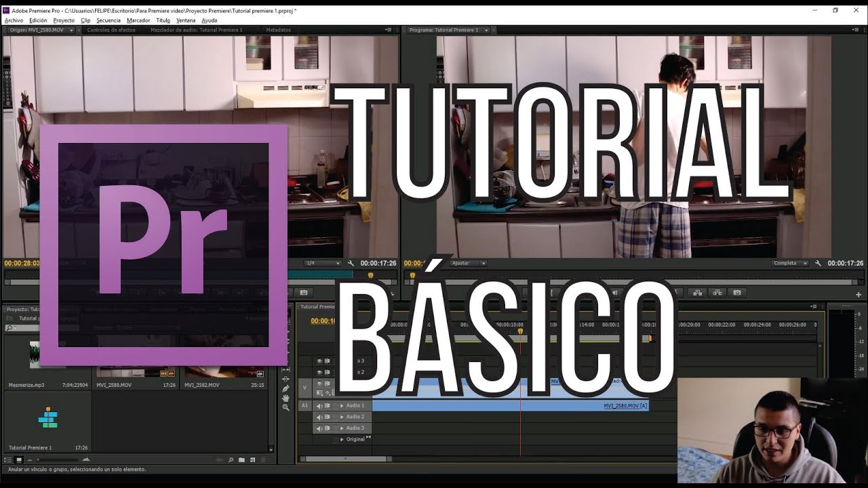Create new bin in Project panel
This screenshot has width=868, height=488.
coord(241,460)
